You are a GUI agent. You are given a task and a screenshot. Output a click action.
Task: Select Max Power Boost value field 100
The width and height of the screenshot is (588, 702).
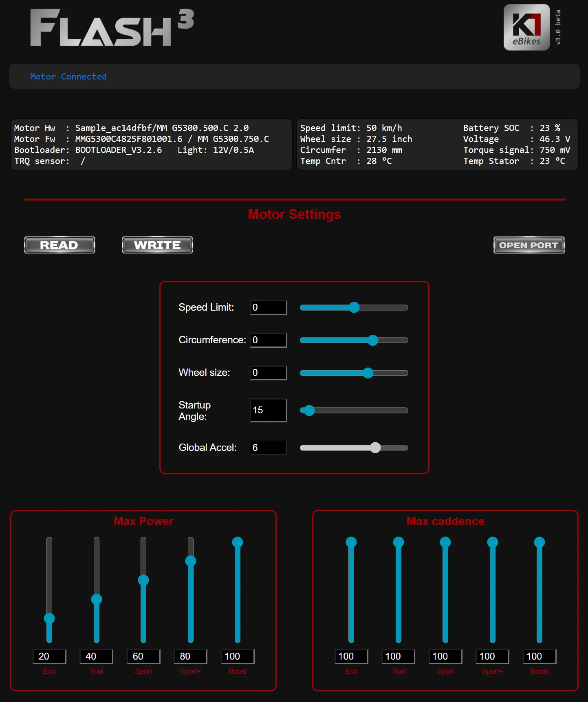(238, 656)
